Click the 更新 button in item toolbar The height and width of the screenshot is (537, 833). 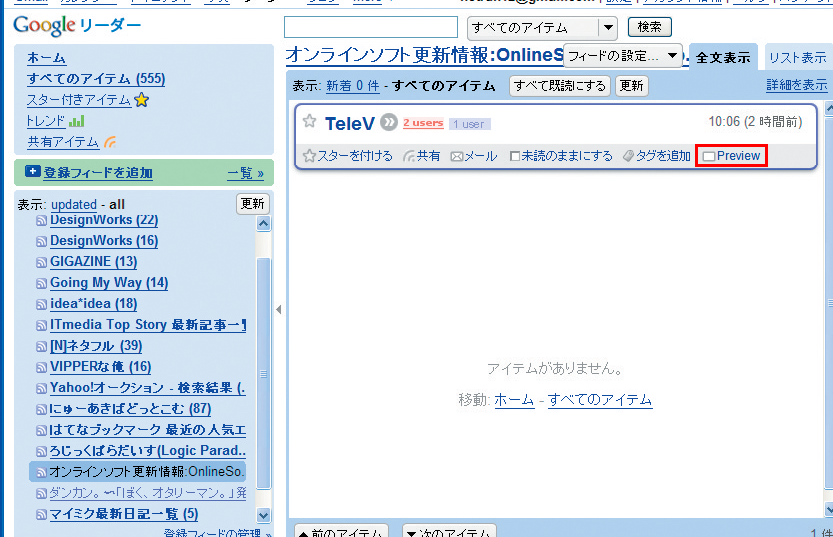[x=631, y=86]
